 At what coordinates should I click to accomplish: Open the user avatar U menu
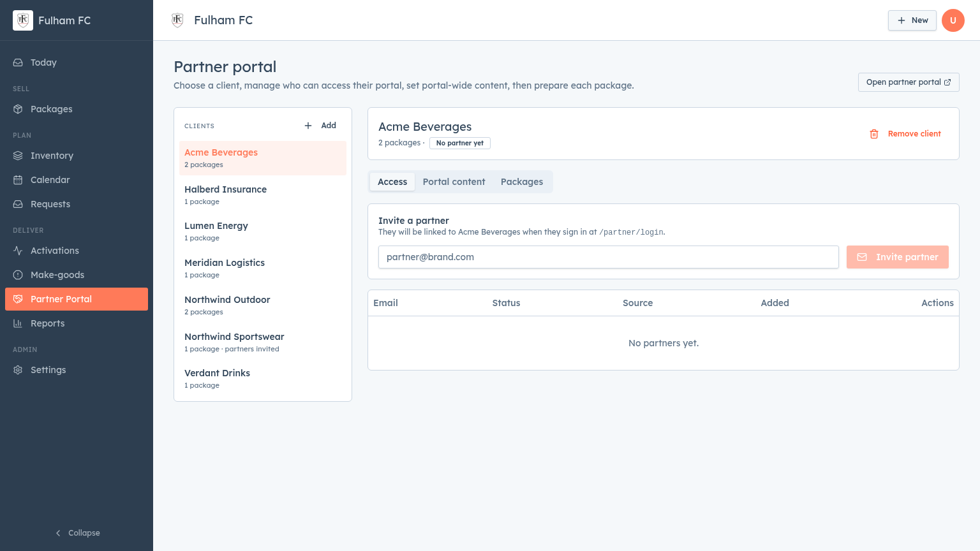pyautogui.click(x=953, y=20)
